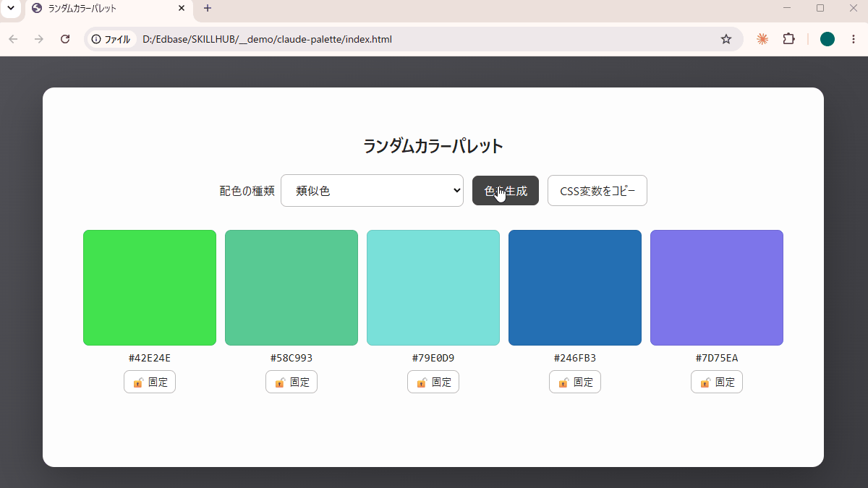The width and height of the screenshot is (868, 488).
Task: Close the ランダムカラーパレット tab
Action: [x=182, y=9]
